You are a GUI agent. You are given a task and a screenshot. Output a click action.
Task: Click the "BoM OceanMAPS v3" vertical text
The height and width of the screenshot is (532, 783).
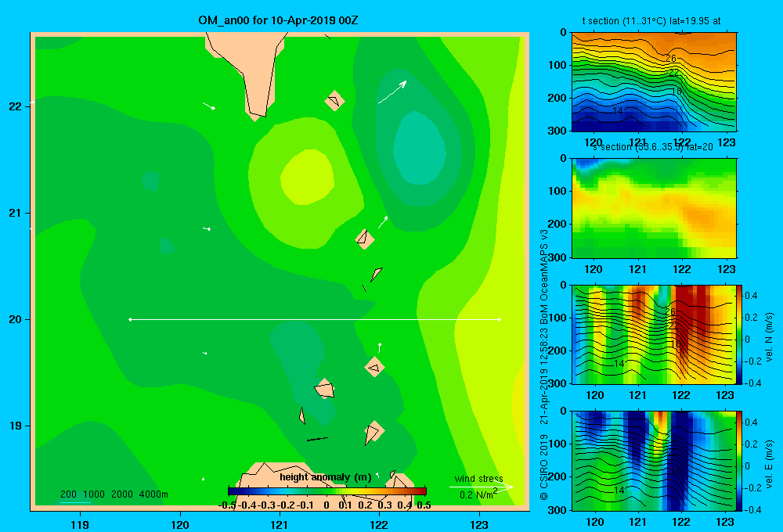coord(544,278)
